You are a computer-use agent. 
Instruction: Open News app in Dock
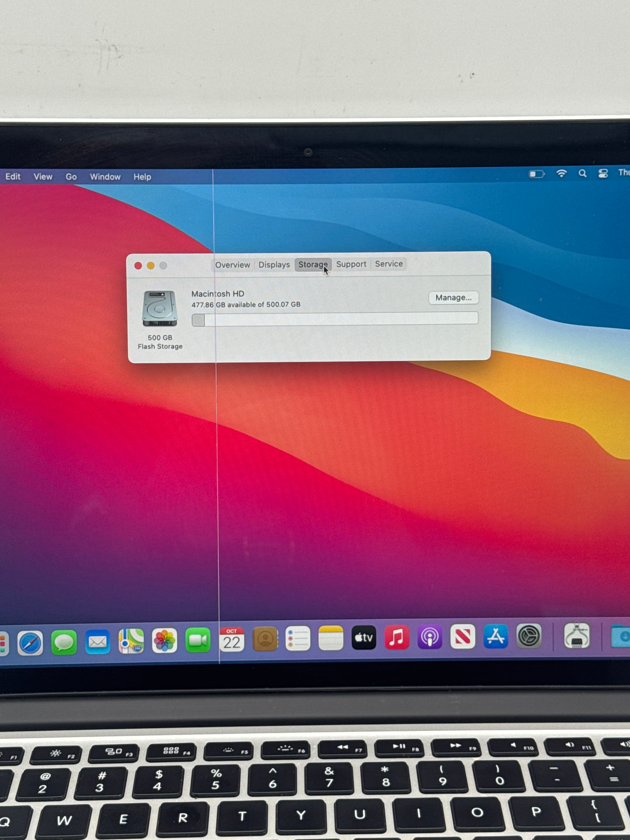(x=463, y=637)
